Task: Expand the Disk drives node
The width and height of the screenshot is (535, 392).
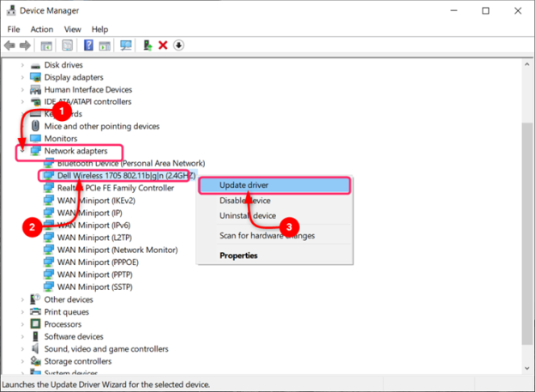Action: [22, 65]
